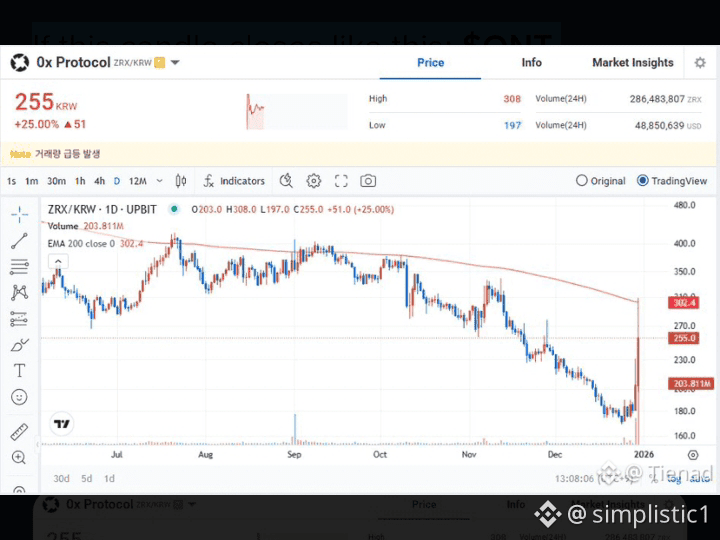Click the 302.4 EMA price label
Image resolution: width=720 pixels, height=540 pixels.
tap(684, 303)
